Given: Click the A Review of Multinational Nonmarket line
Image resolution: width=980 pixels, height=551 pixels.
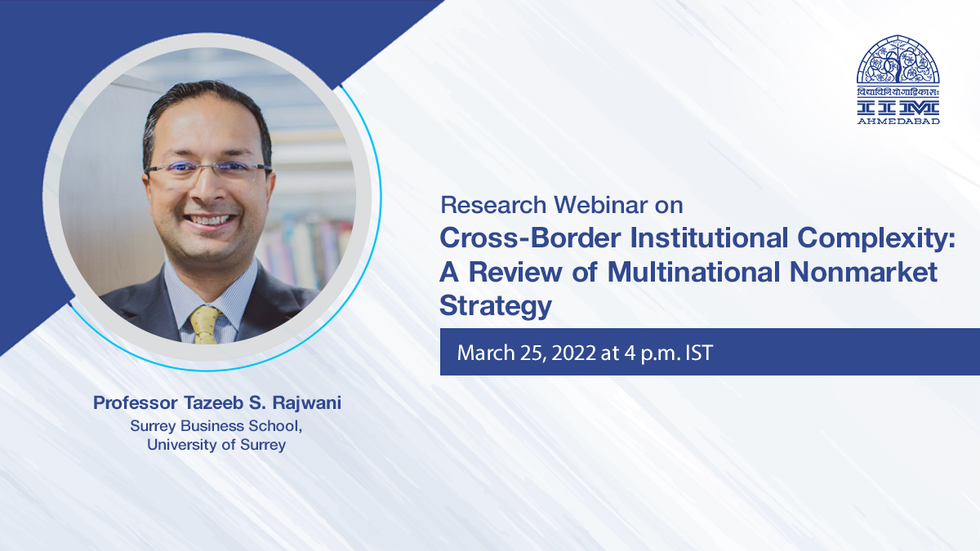Looking at the screenshot, I should [x=688, y=272].
